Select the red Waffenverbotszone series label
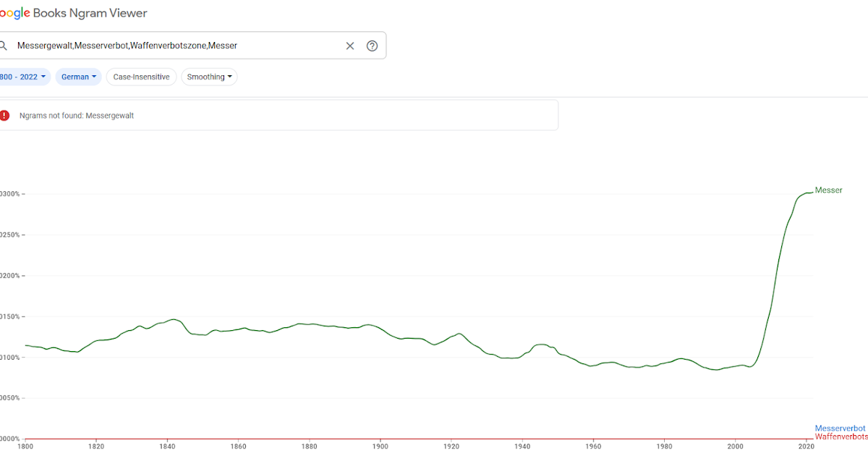This screenshot has width=868, height=456. click(841, 437)
